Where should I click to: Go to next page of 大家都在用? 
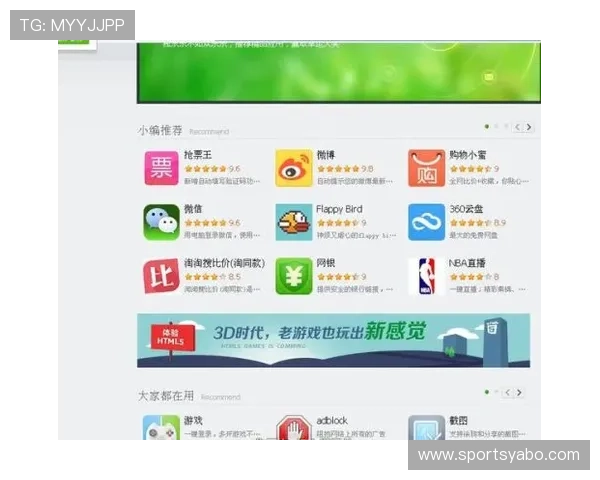[519, 392]
